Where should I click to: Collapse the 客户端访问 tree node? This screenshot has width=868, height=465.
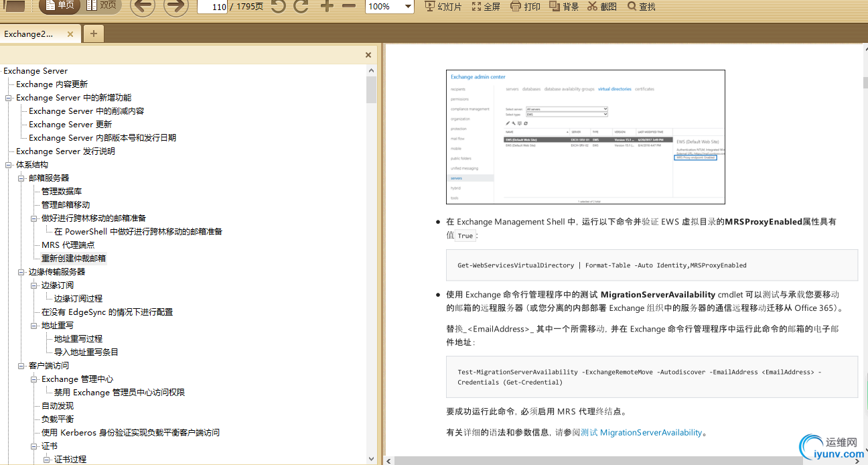tap(21, 366)
